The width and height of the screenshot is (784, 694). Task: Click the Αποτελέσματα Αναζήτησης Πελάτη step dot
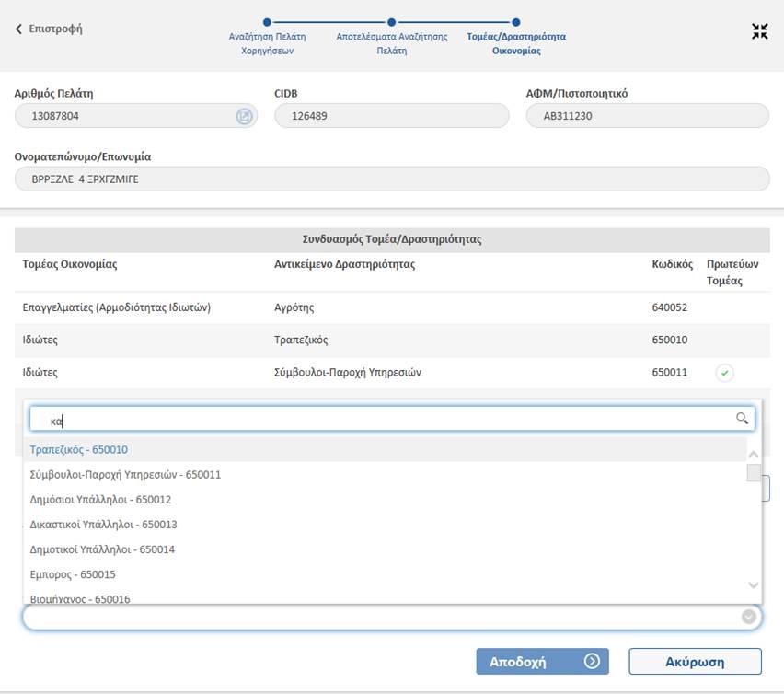coord(391,21)
